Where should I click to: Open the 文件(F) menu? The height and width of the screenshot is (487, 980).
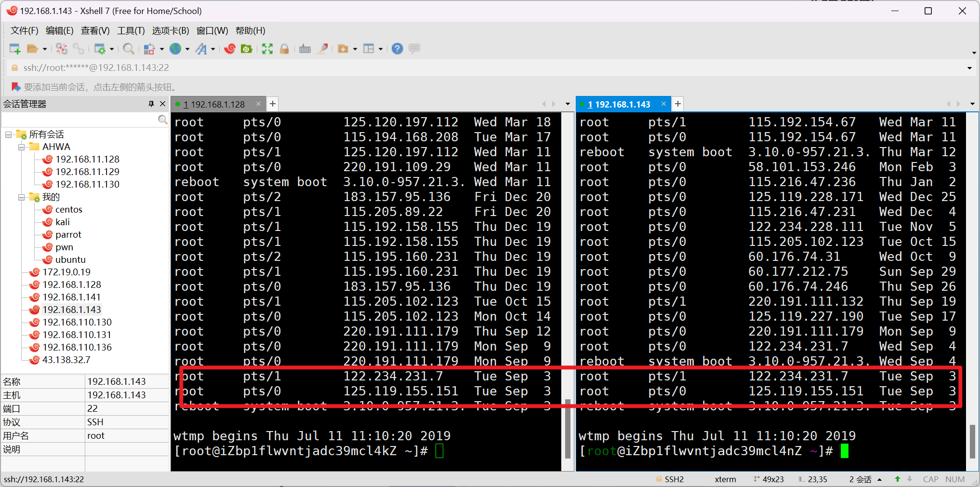click(24, 30)
